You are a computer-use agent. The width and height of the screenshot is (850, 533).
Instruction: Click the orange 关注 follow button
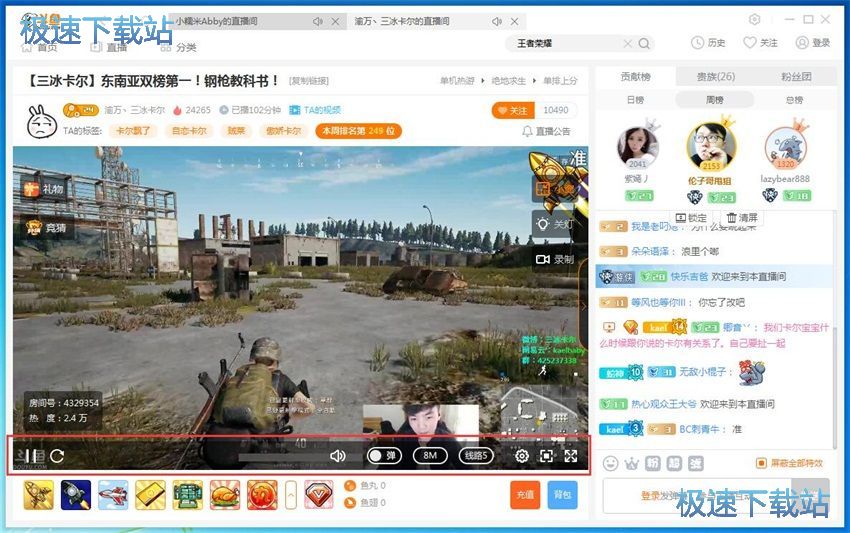pyautogui.click(x=513, y=110)
